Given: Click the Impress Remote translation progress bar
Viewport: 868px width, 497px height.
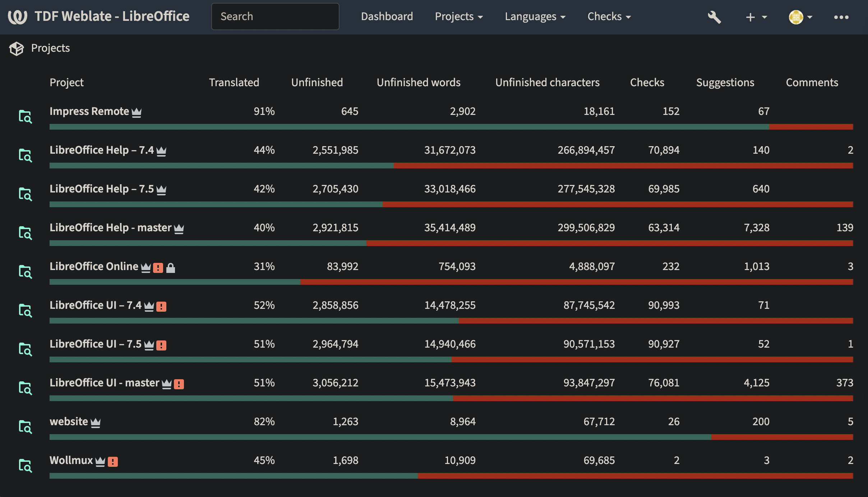Looking at the screenshot, I should coord(451,127).
